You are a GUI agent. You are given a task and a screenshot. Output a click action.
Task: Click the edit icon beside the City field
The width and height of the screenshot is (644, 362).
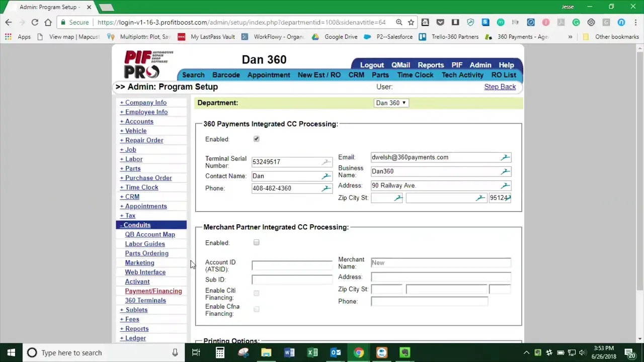[x=480, y=198]
